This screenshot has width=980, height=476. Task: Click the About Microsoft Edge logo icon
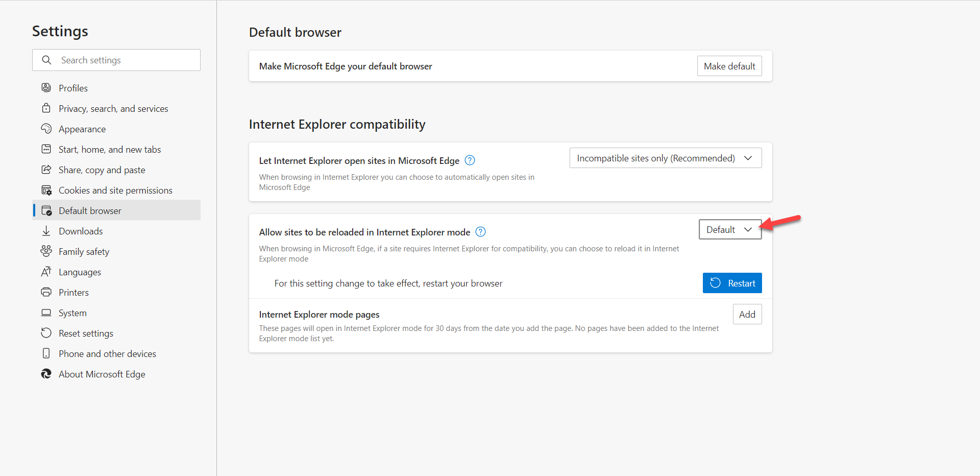[46, 374]
